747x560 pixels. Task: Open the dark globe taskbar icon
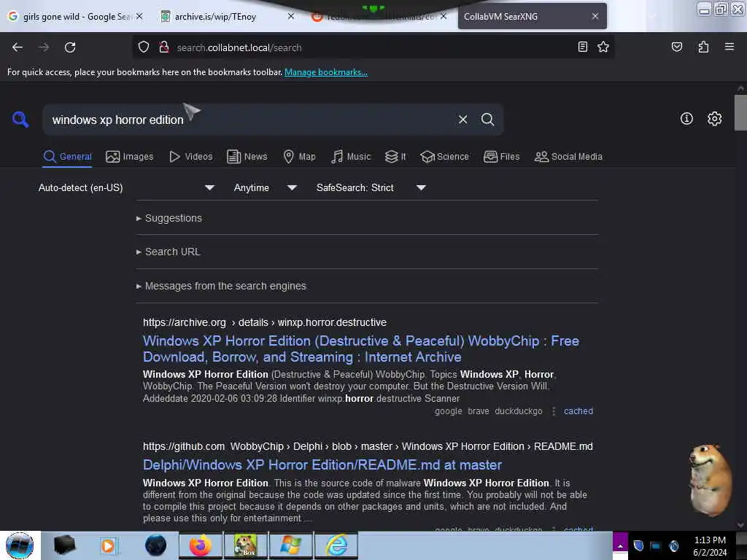156,545
